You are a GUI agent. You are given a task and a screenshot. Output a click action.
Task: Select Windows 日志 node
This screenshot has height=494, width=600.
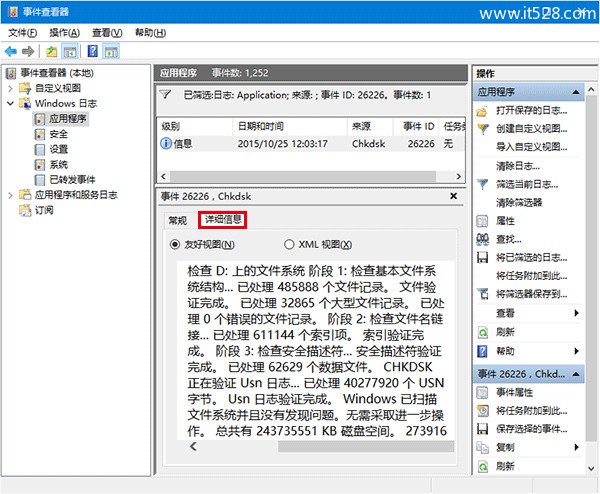(x=66, y=103)
